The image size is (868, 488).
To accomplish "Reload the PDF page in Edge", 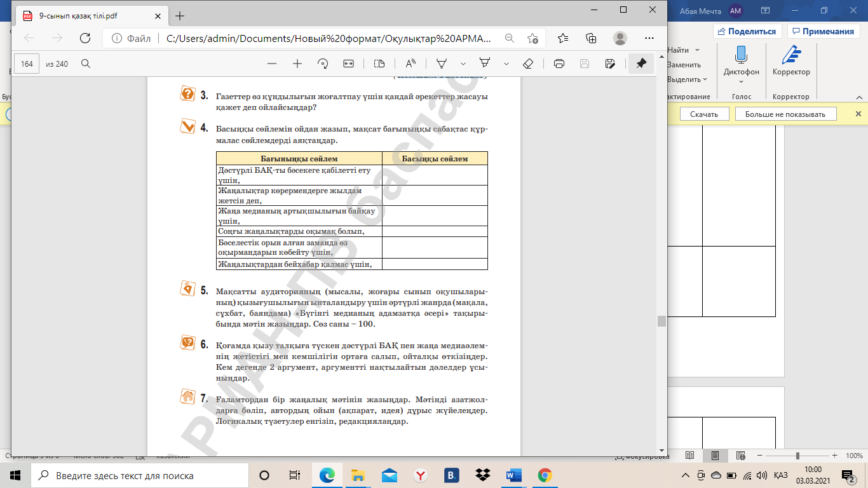I will (x=85, y=38).
